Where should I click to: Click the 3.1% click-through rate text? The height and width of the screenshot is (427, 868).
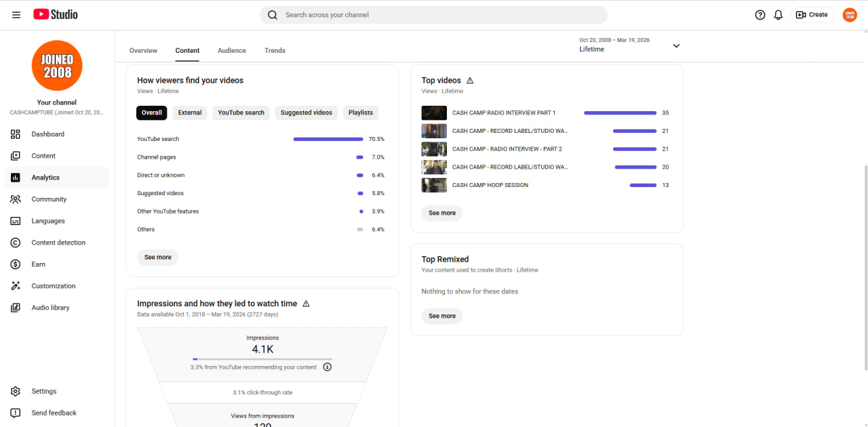pyautogui.click(x=262, y=392)
